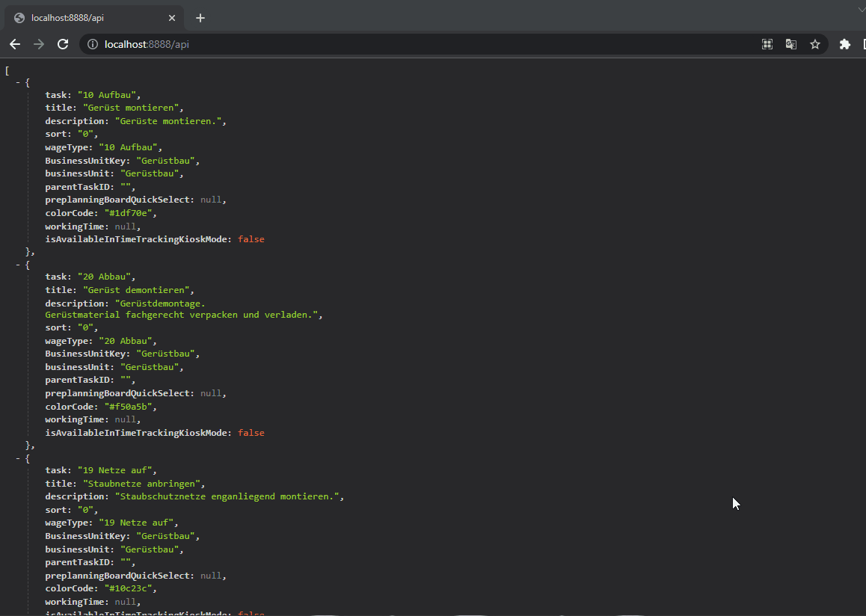The image size is (866, 616).
Task: Click the pinned extension icon right of the puzzle piece
Action: 863,44
